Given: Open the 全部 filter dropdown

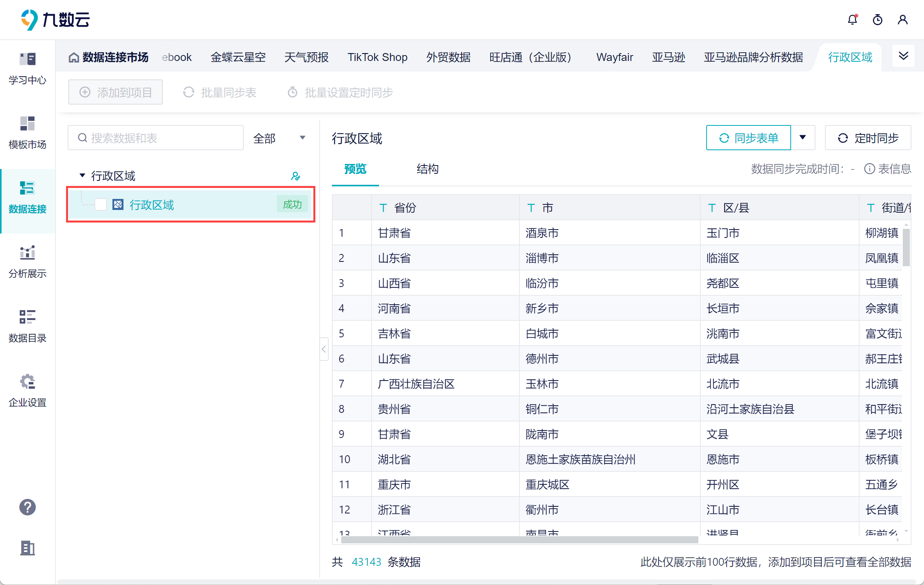Looking at the screenshot, I should 280,138.
